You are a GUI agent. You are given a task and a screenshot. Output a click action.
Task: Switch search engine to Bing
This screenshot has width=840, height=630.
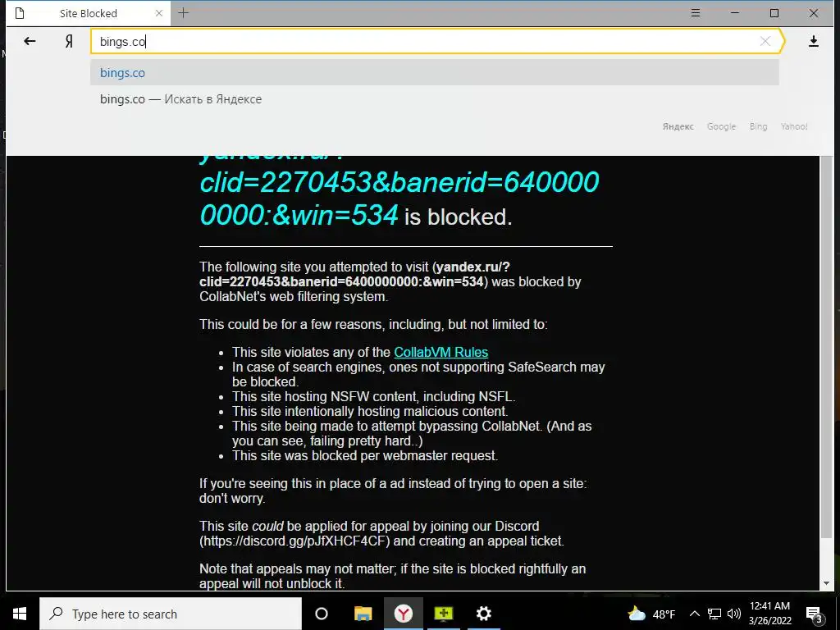(758, 126)
